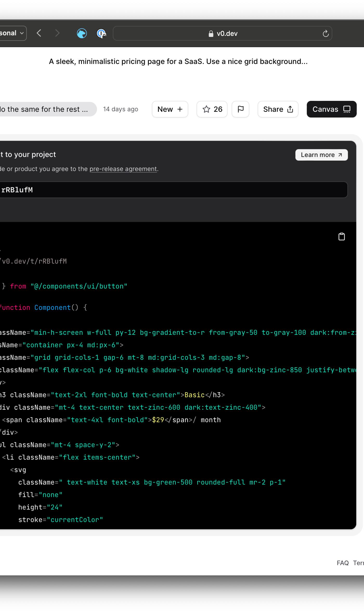Open the blue dog extension icon
The width and height of the screenshot is (364, 614).
[x=82, y=33]
